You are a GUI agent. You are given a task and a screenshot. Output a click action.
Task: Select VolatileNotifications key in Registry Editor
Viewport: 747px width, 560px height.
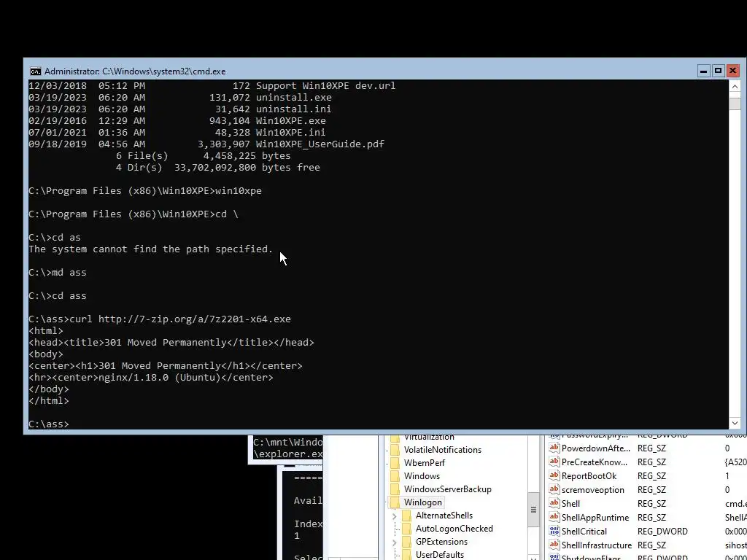coord(443,449)
